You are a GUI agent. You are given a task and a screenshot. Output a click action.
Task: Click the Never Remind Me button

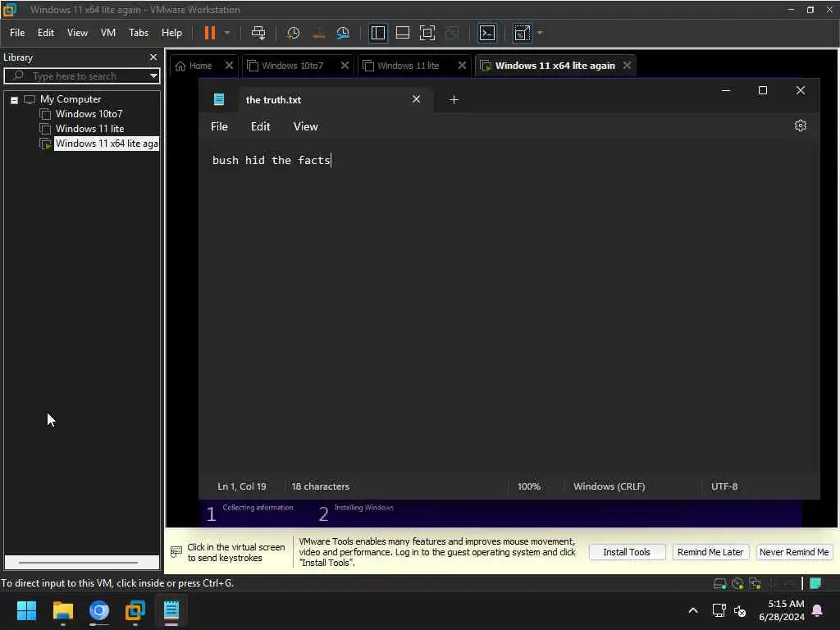[794, 552]
